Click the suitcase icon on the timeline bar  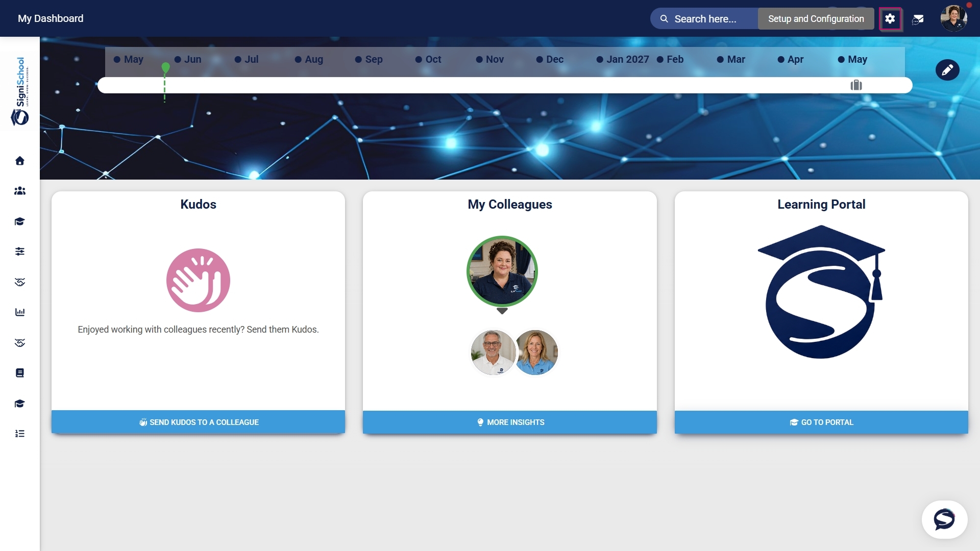pos(856,85)
